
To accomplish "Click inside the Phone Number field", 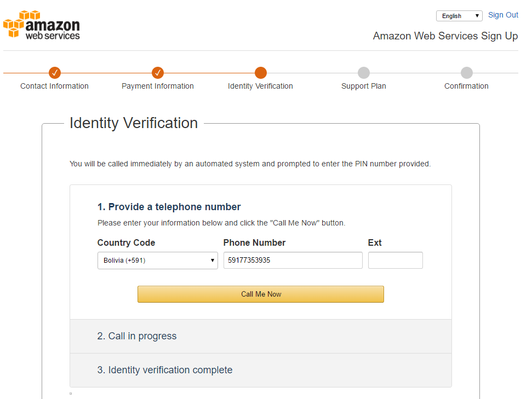I will (293, 260).
